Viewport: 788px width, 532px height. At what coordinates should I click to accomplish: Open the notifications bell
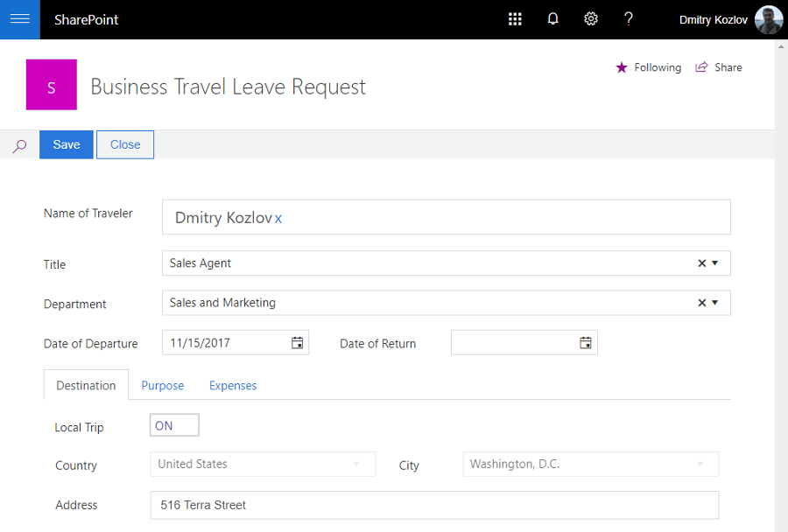click(553, 19)
